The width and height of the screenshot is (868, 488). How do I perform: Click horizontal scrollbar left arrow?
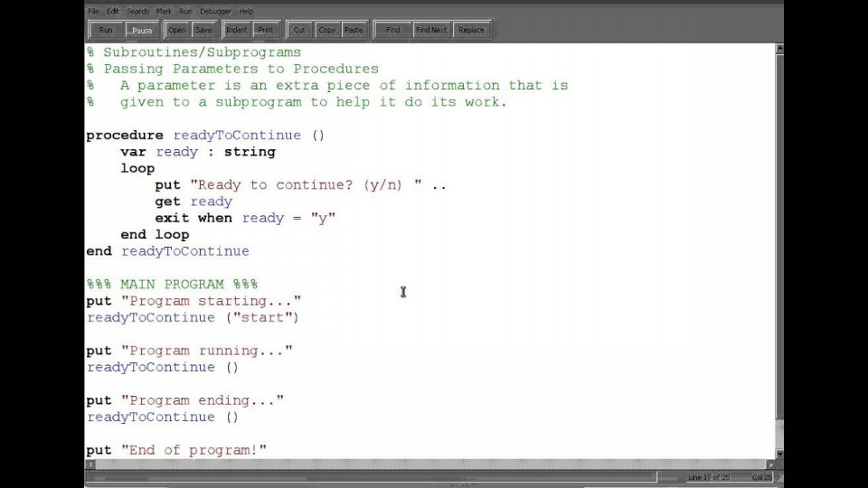pos(90,465)
